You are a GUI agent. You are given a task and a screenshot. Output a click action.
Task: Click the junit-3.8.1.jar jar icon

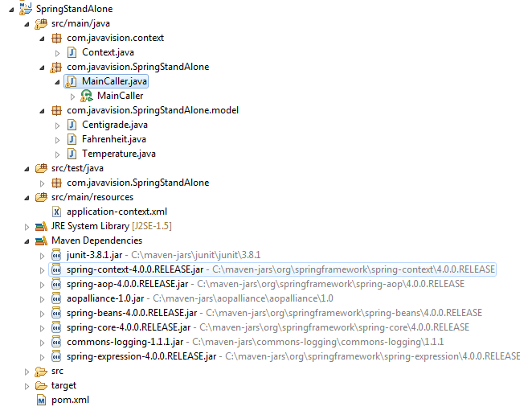[x=56, y=255]
